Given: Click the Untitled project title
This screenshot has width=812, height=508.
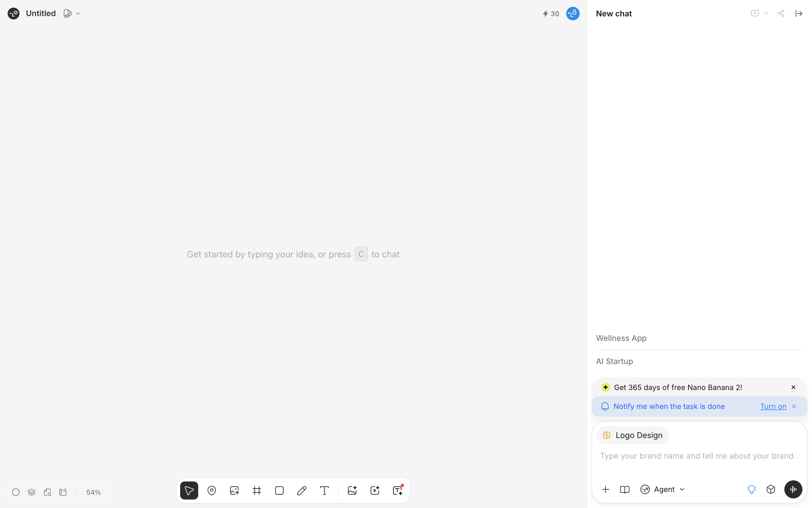Looking at the screenshot, I should tap(41, 14).
